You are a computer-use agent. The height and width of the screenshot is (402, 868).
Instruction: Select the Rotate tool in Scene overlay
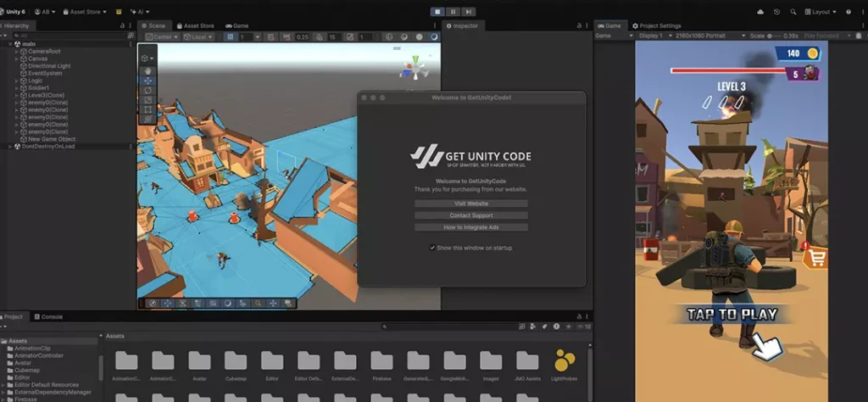point(147,90)
